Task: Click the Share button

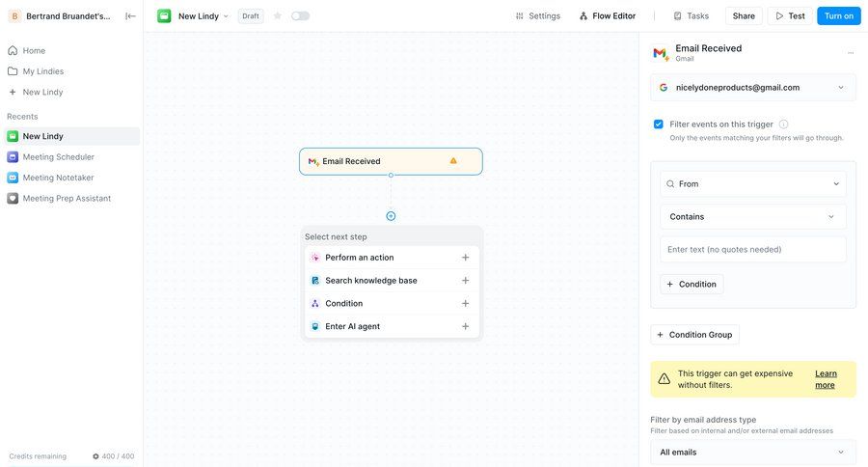Action: click(x=744, y=16)
